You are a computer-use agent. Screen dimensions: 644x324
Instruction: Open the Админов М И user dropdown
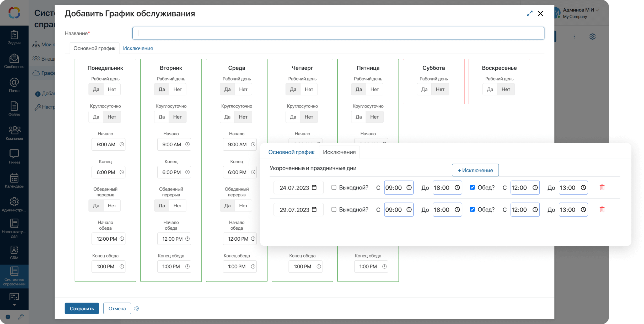point(581,10)
